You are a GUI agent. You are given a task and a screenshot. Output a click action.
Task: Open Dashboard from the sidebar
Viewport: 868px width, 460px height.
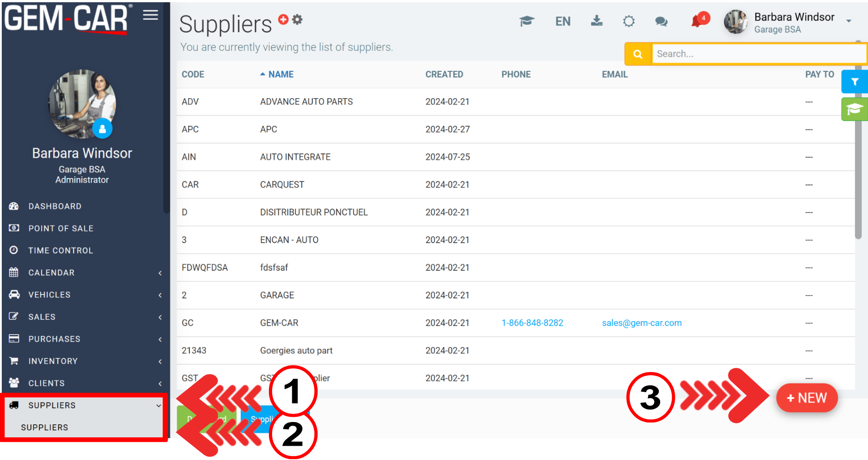(x=55, y=206)
